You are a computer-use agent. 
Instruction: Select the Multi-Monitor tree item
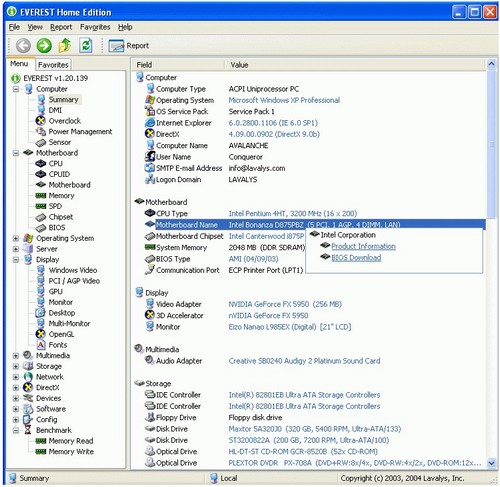(69, 323)
